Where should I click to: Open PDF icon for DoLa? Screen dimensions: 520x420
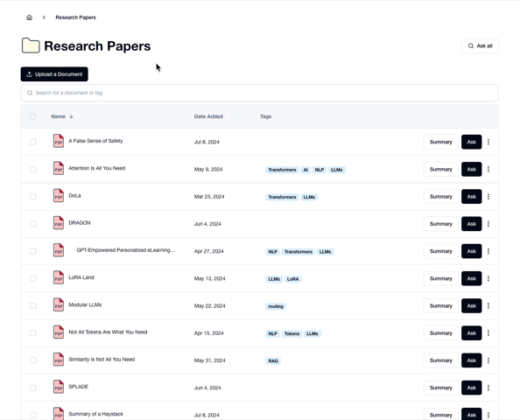pyautogui.click(x=59, y=196)
